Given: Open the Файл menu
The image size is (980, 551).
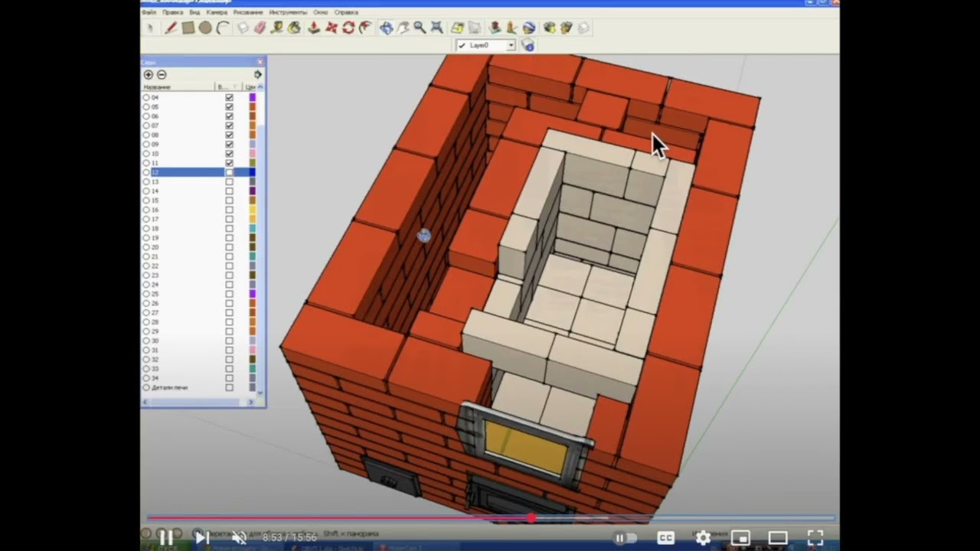Looking at the screenshot, I should 149,12.
